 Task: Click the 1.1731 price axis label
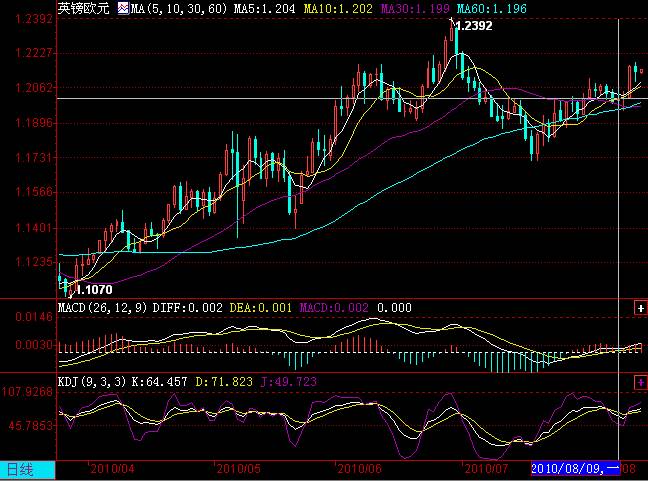click(34, 157)
